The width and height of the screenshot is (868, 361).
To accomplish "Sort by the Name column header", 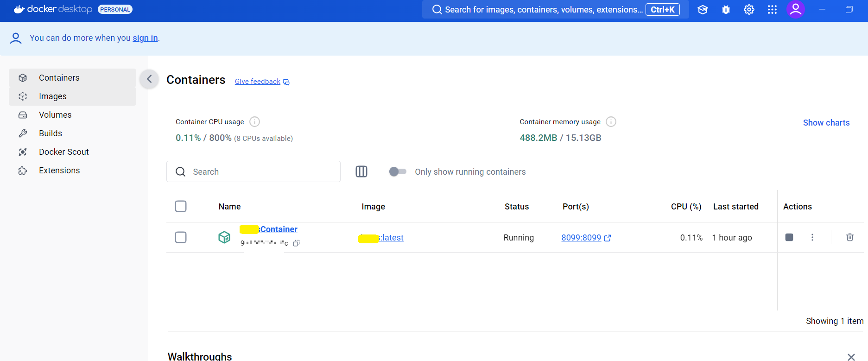I will click(x=229, y=207).
